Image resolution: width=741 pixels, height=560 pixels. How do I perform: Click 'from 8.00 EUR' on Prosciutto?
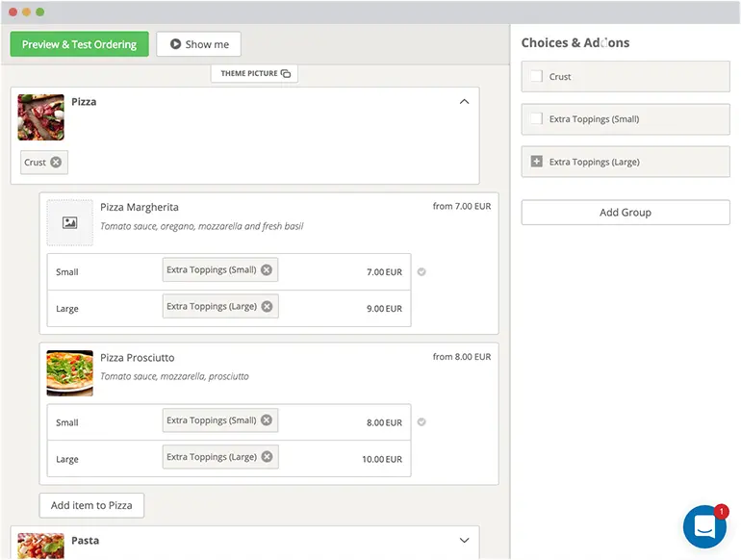pos(462,356)
